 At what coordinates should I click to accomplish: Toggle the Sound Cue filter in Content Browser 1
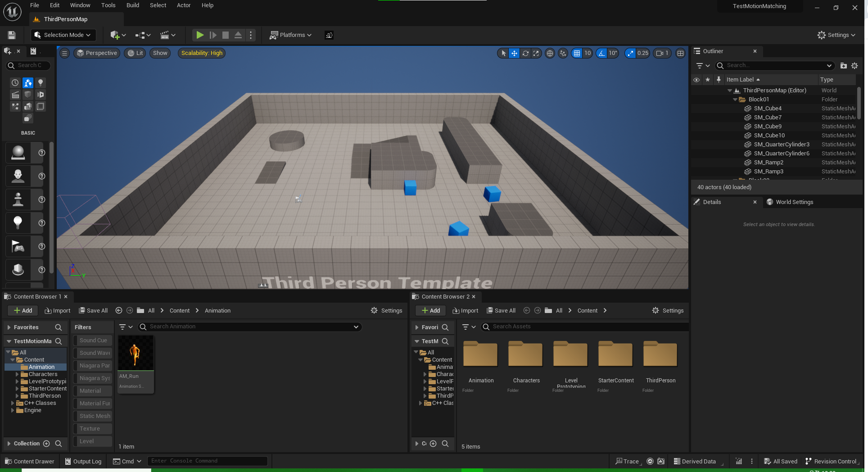pyautogui.click(x=93, y=340)
